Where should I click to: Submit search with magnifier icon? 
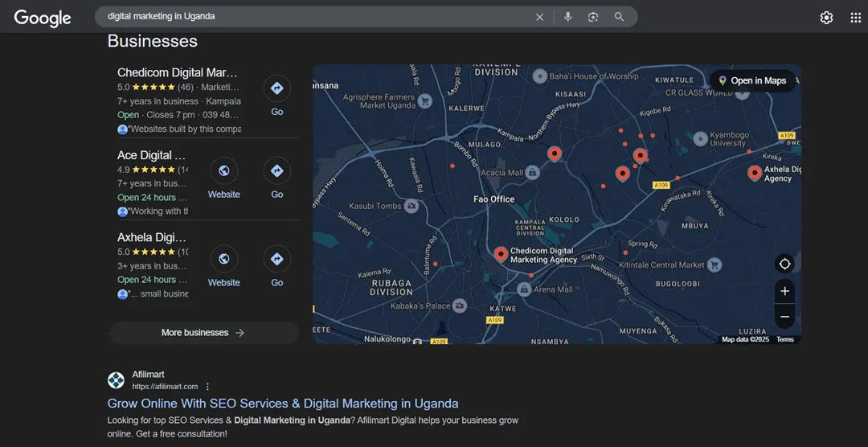pos(619,17)
